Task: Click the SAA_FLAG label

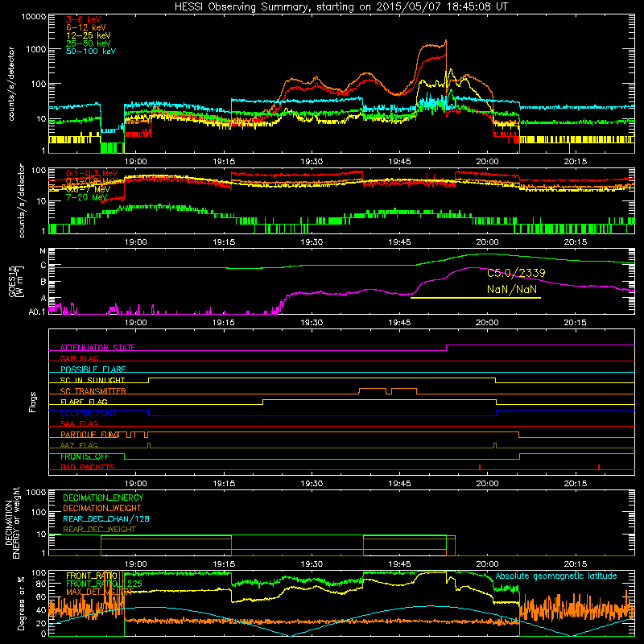Action: (x=79, y=423)
